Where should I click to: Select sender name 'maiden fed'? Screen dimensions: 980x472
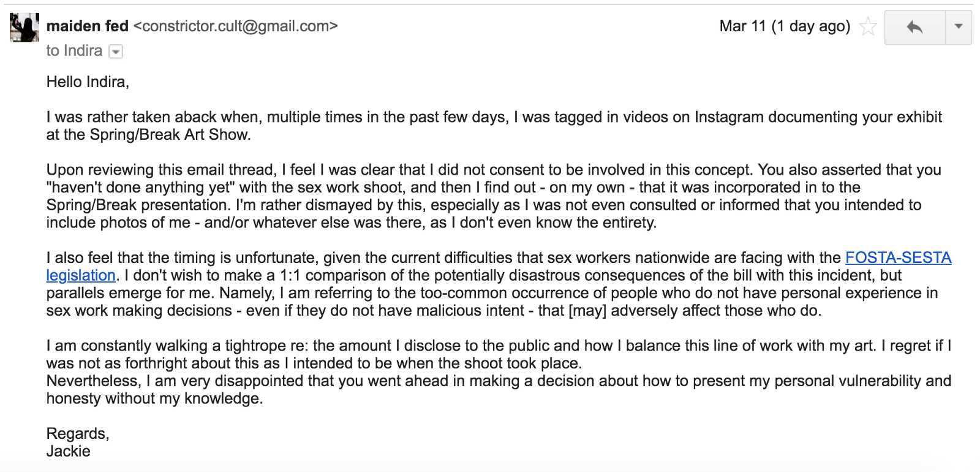click(88, 26)
